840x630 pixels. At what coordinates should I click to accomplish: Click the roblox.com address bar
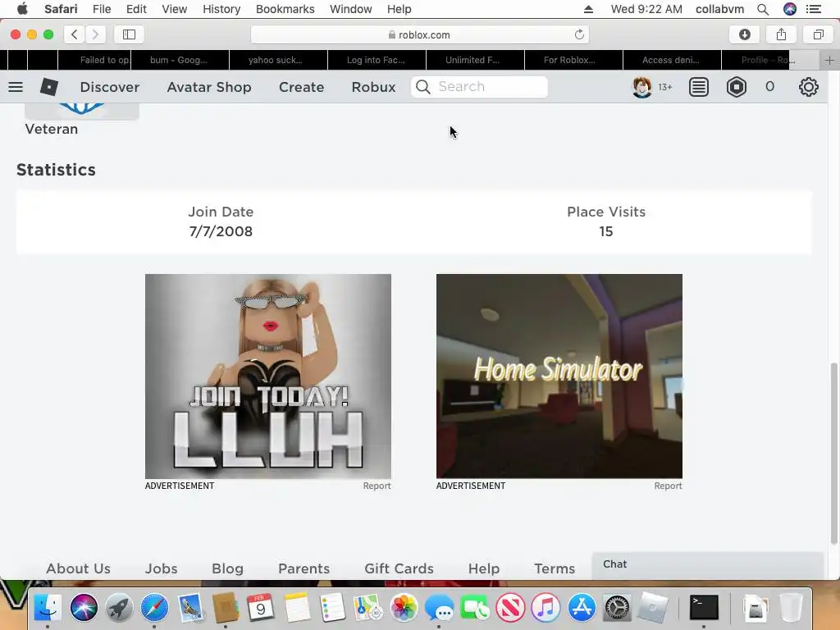(419, 34)
